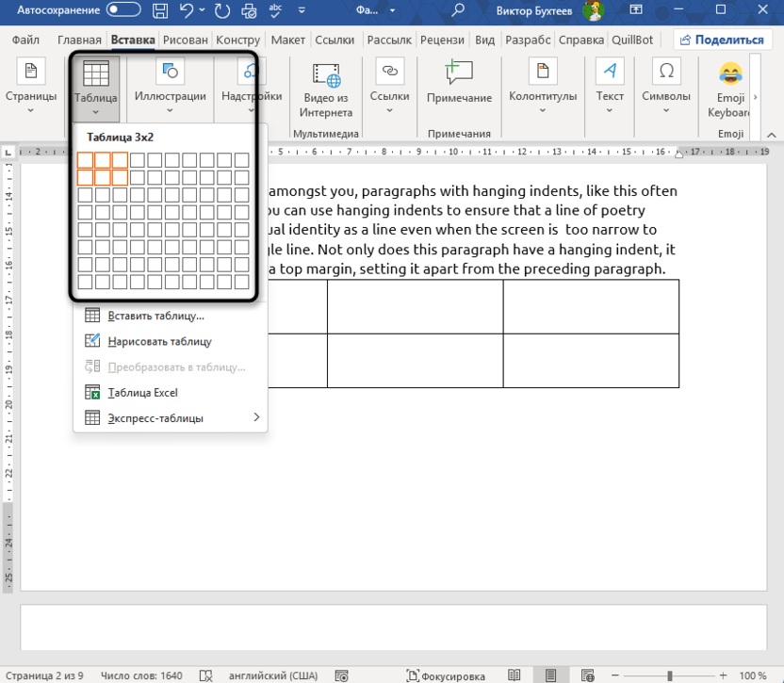Enable Фокусировка focus mode
Viewport: 784px width, 683px height.
(x=446, y=676)
